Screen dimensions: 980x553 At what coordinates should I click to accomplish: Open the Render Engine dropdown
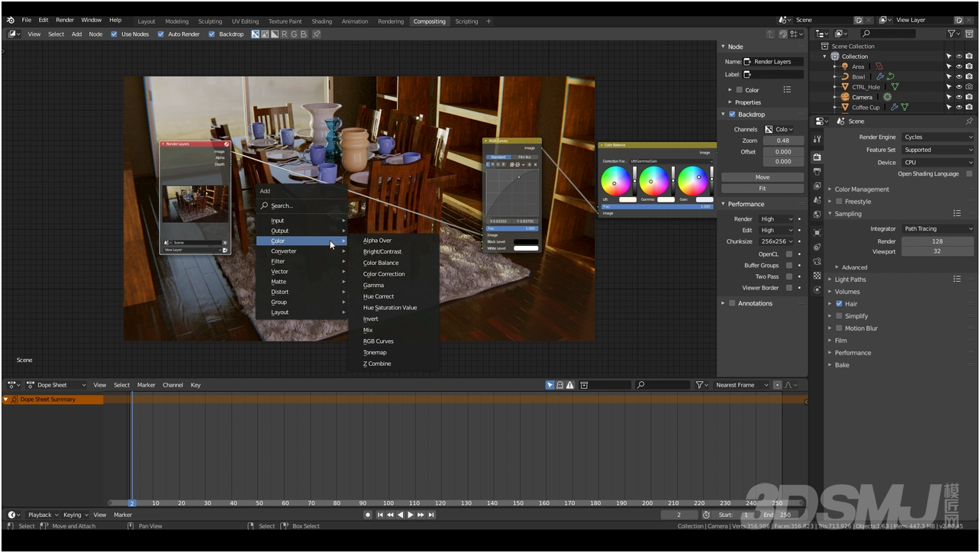(938, 137)
